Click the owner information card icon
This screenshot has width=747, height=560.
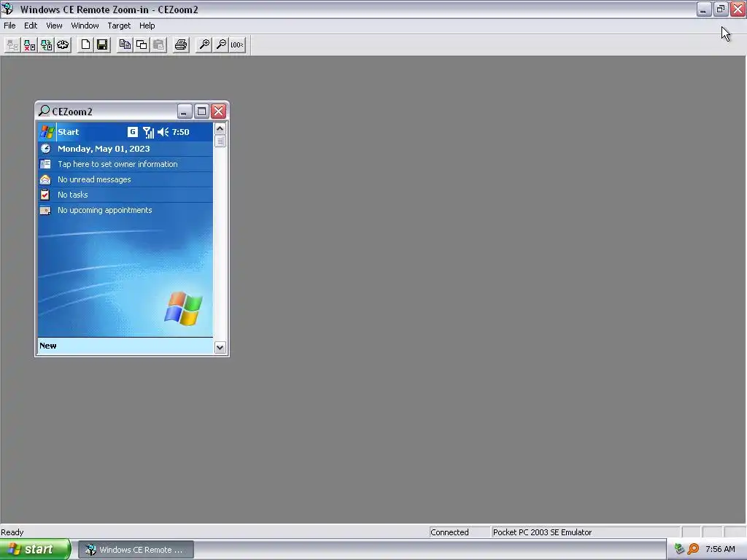point(45,164)
